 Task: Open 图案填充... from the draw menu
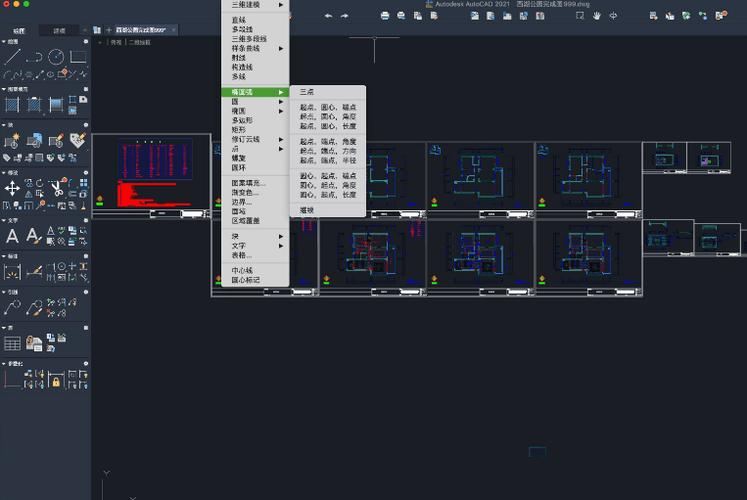tap(249, 183)
